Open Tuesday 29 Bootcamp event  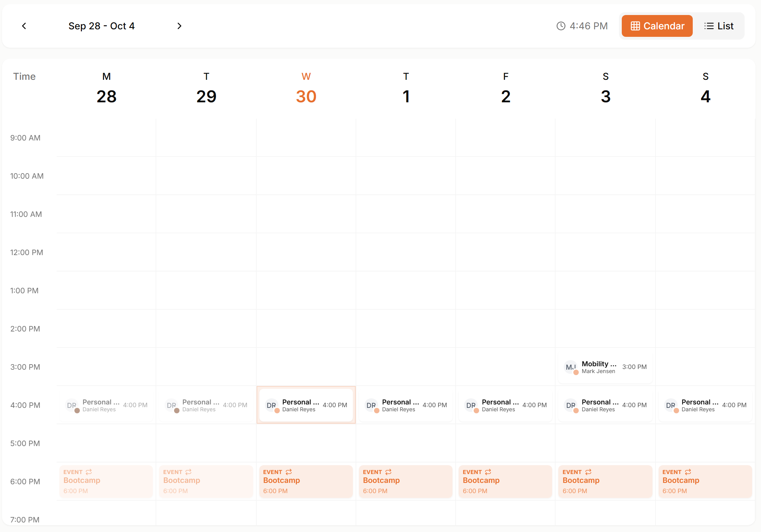206,482
